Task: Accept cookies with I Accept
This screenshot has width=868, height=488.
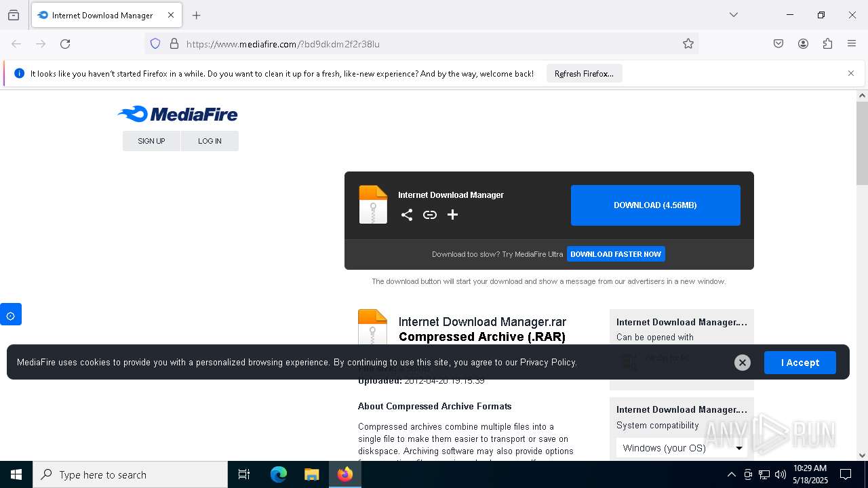Action: tap(800, 363)
